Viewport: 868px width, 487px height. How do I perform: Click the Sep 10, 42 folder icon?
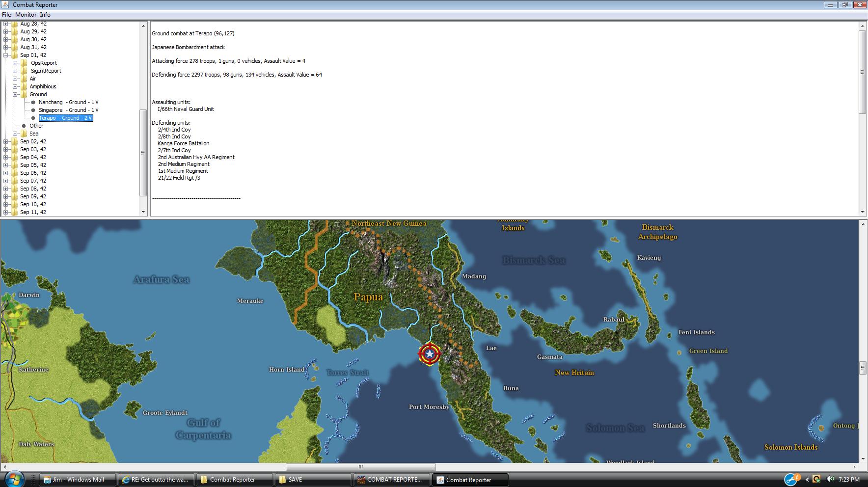(14, 204)
